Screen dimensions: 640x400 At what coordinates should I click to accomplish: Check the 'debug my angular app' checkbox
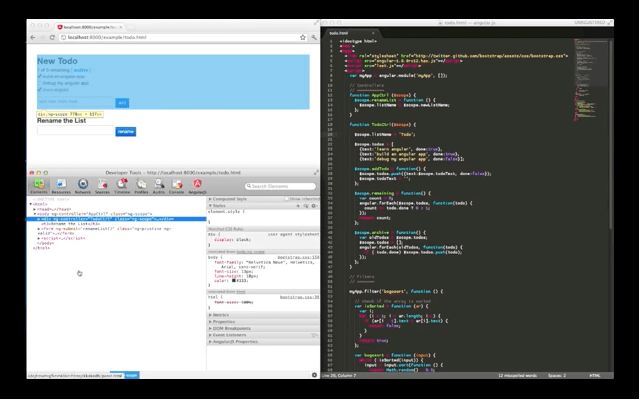coord(40,83)
